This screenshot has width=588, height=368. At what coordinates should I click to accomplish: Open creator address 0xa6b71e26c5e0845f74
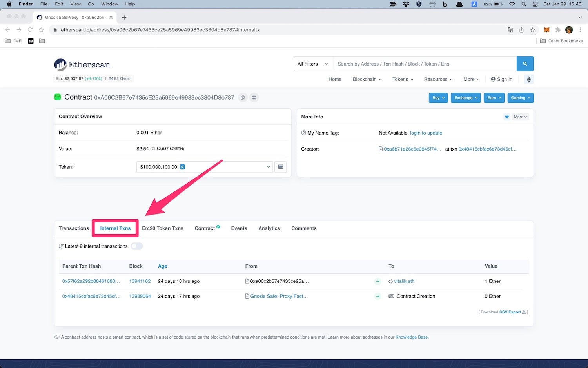[412, 149]
